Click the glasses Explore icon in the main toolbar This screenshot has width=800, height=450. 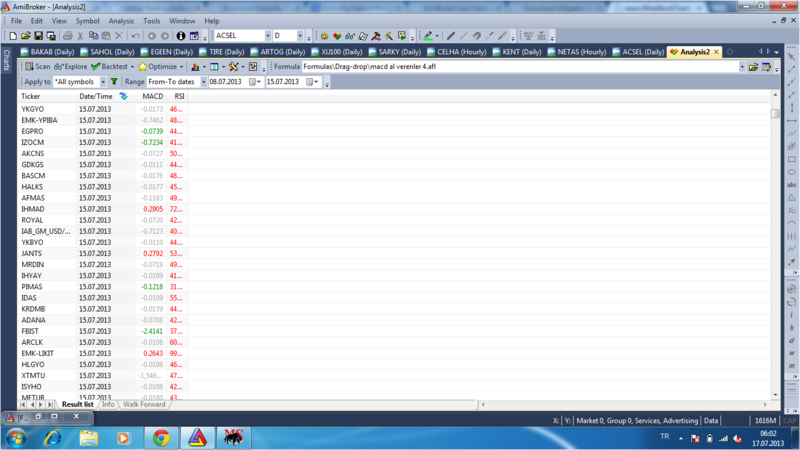coord(349,36)
